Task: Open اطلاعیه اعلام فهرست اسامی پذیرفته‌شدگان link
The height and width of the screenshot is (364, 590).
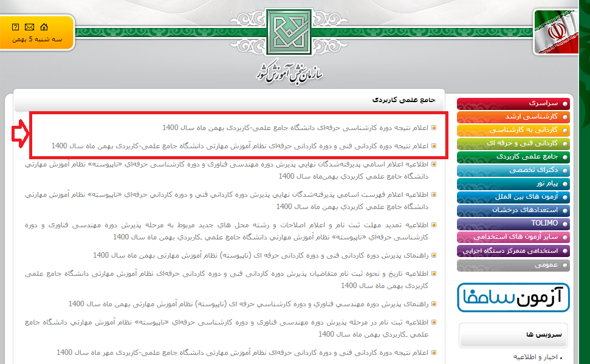Action: coord(227,201)
